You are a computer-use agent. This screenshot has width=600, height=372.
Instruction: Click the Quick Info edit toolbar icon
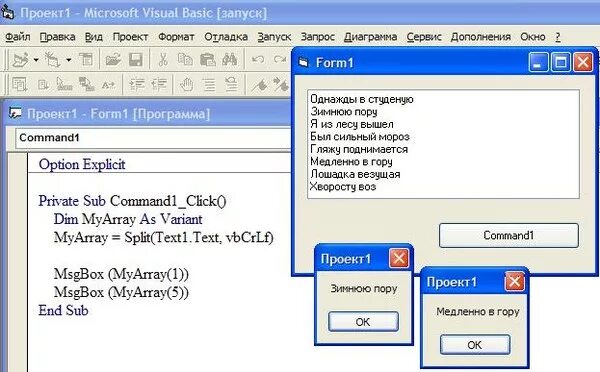click(x=64, y=84)
